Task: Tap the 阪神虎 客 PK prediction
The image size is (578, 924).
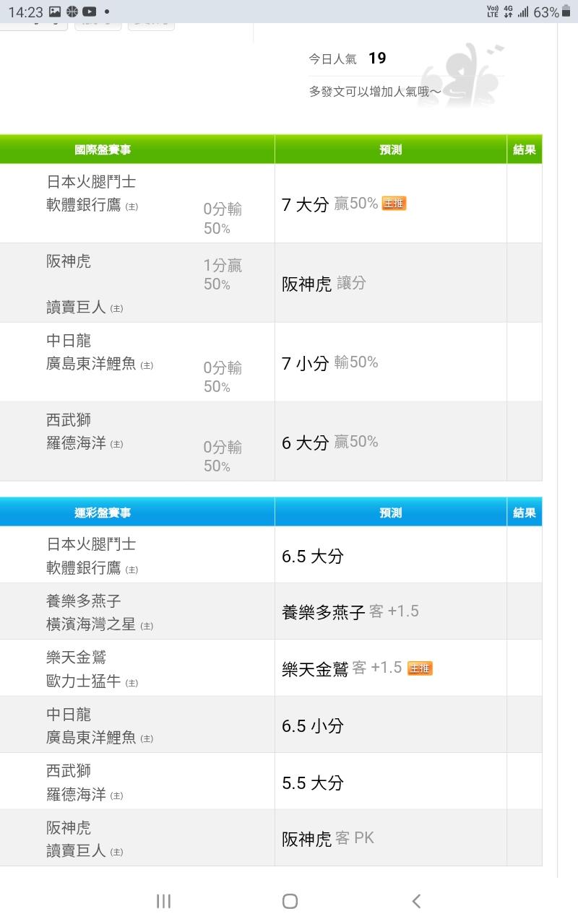Action: pyautogui.click(x=328, y=838)
